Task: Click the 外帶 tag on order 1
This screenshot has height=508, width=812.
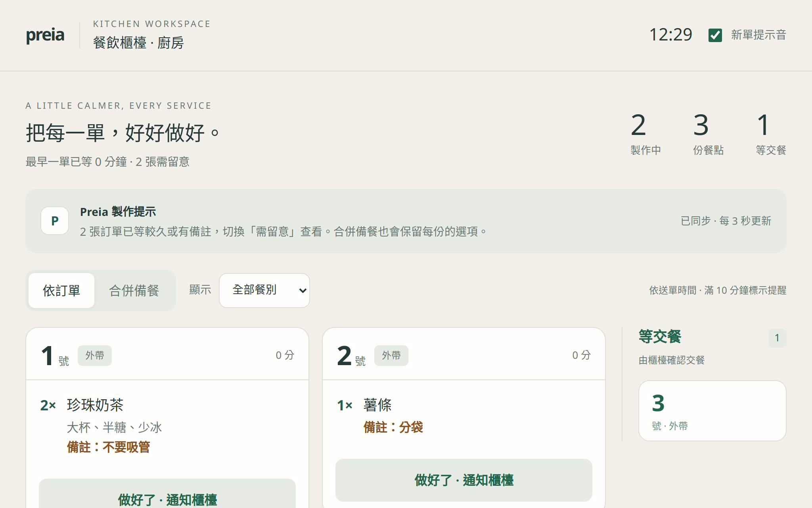Action: (x=95, y=355)
